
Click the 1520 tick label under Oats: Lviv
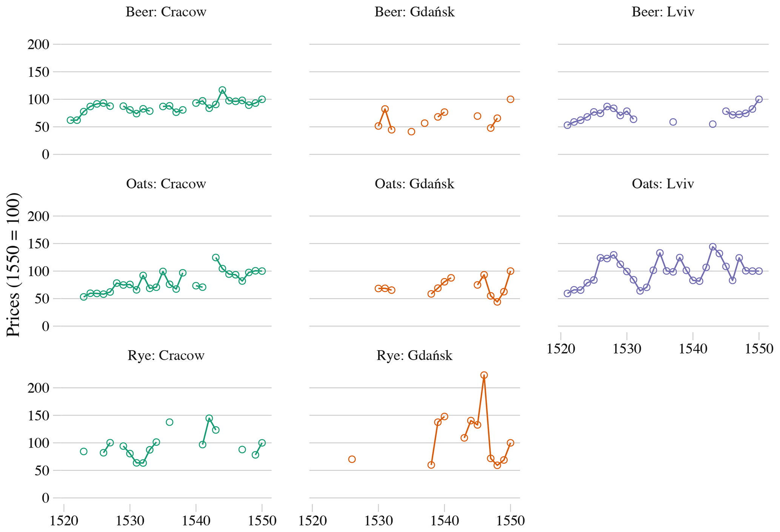(x=561, y=349)
